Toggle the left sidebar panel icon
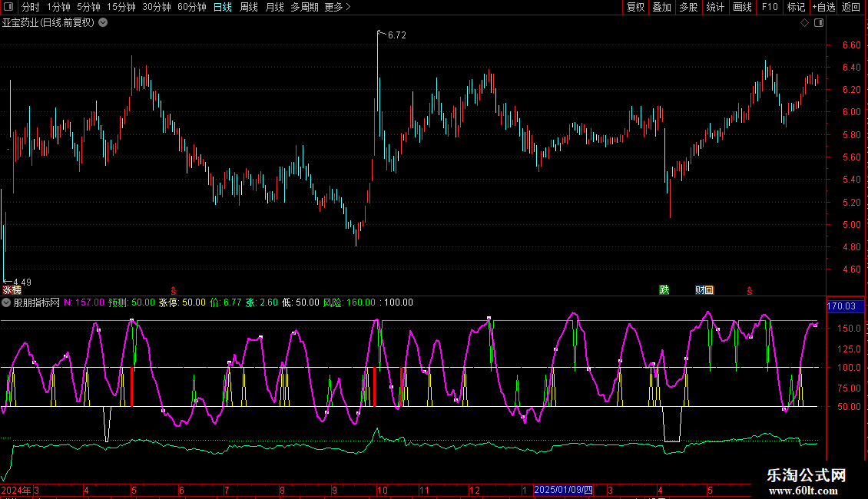The height and width of the screenshot is (499, 868). [x=8, y=7]
